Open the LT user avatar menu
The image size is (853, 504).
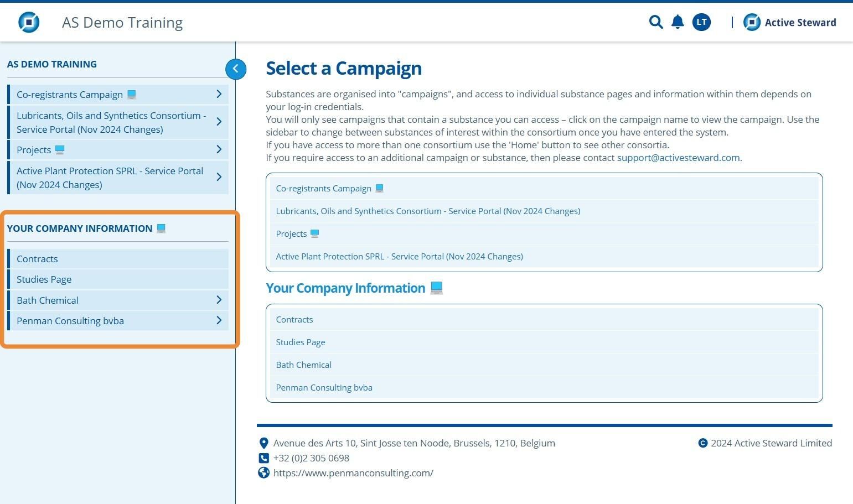click(701, 22)
